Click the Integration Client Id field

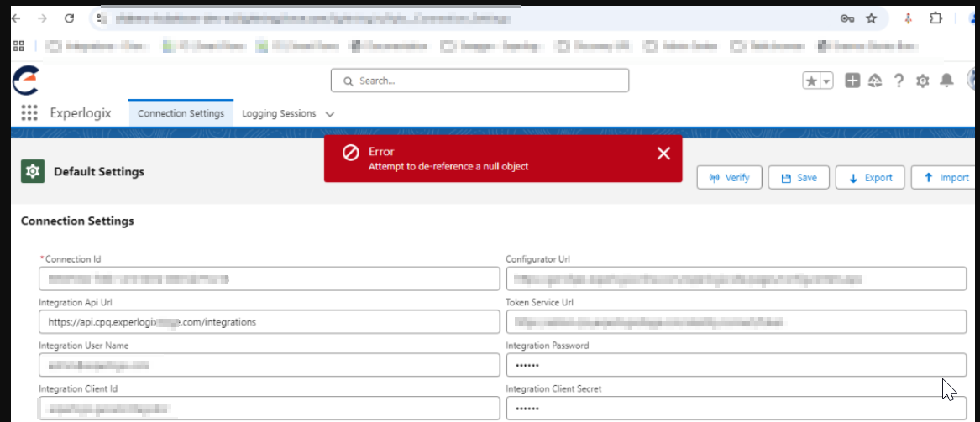point(269,409)
